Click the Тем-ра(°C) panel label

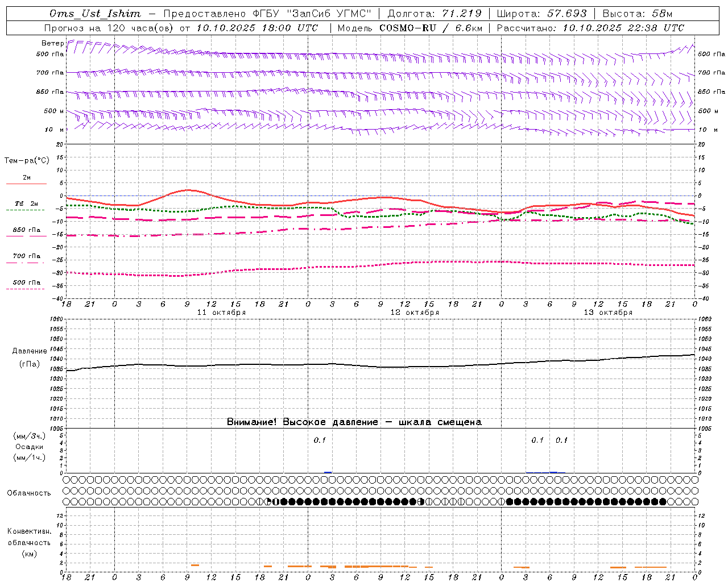point(27,161)
